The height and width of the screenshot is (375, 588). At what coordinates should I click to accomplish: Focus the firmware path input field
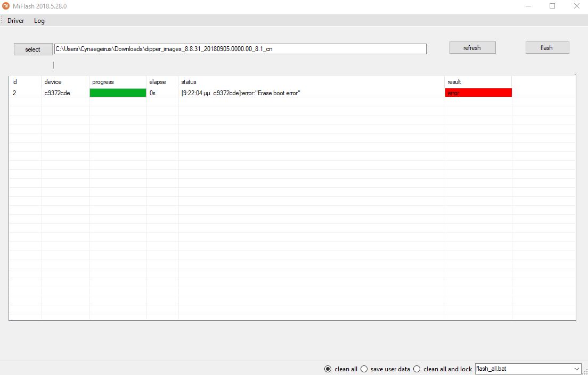click(240, 49)
